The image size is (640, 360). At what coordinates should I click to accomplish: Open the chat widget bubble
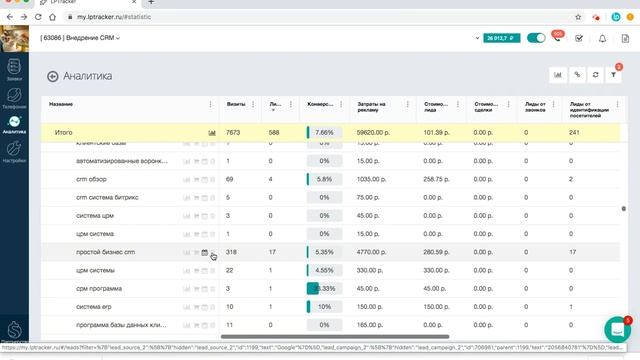tap(618, 329)
